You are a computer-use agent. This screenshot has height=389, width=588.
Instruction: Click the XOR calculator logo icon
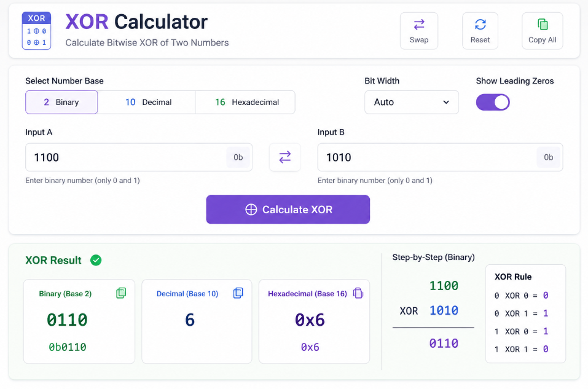[36, 31]
